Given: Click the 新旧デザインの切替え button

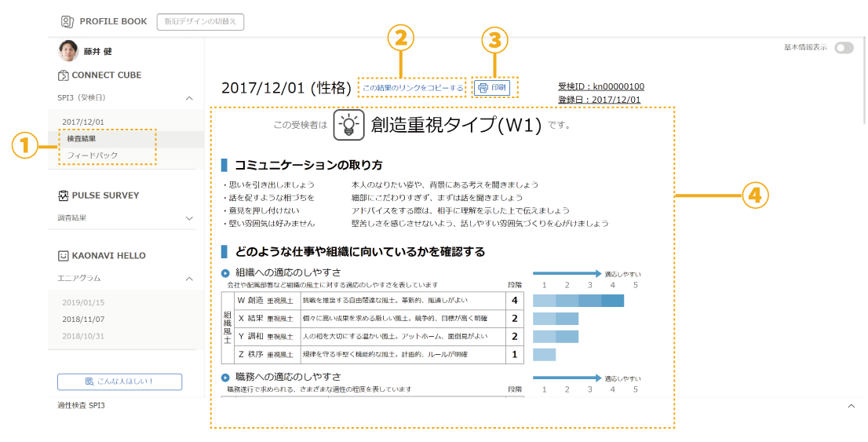Looking at the screenshot, I should (200, 22).
